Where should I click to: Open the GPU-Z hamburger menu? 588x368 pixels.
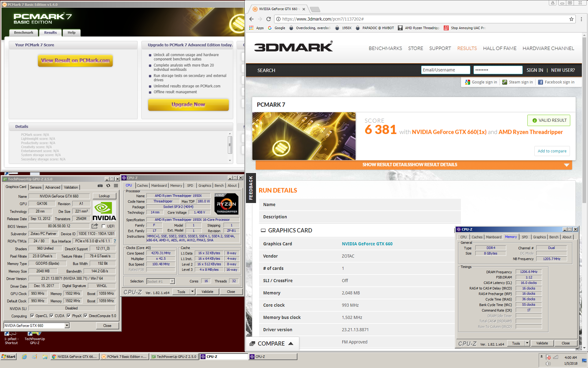(116, 186)
